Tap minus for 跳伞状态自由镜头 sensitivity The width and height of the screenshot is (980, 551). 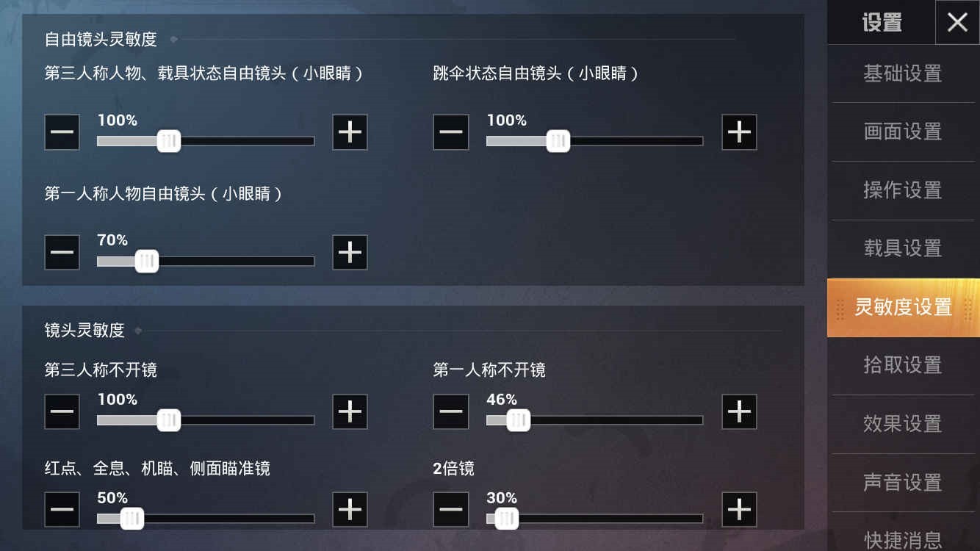451,132
